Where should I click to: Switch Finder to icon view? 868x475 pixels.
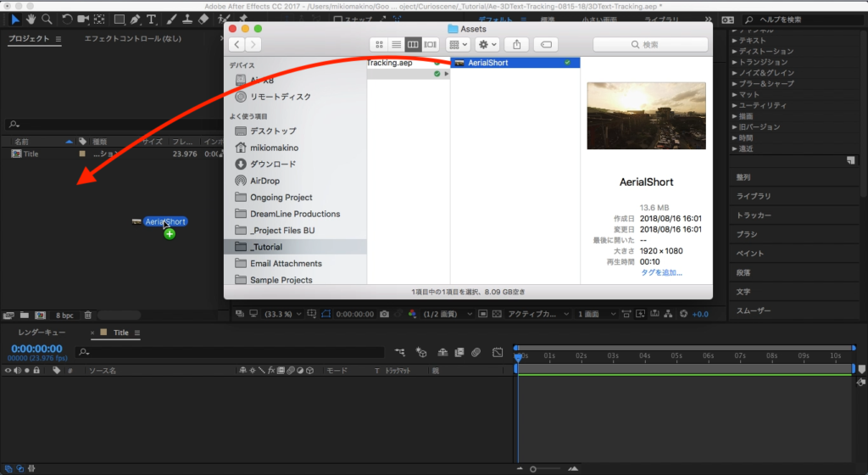(x=379, y=44)
